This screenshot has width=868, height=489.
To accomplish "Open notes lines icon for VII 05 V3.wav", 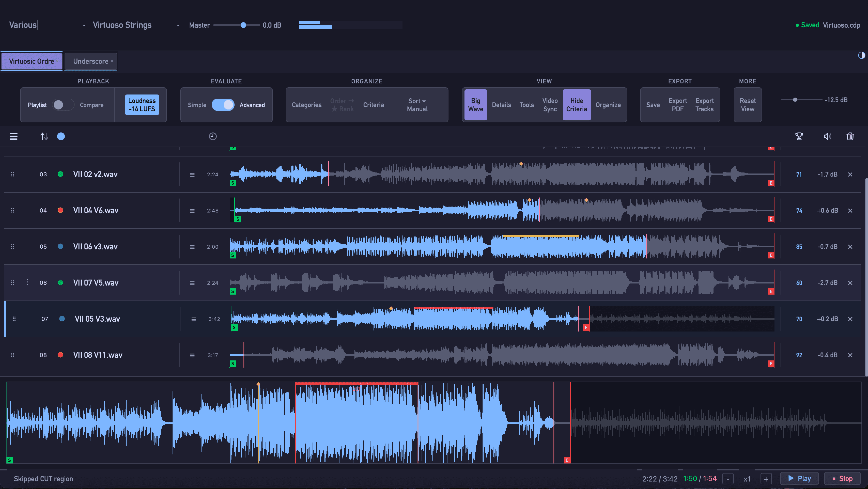I will [194, 319].
